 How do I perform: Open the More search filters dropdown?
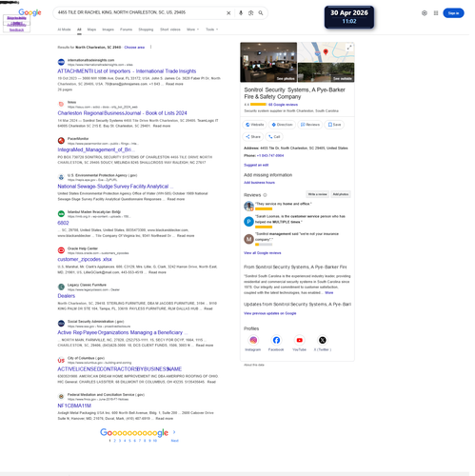192,30
